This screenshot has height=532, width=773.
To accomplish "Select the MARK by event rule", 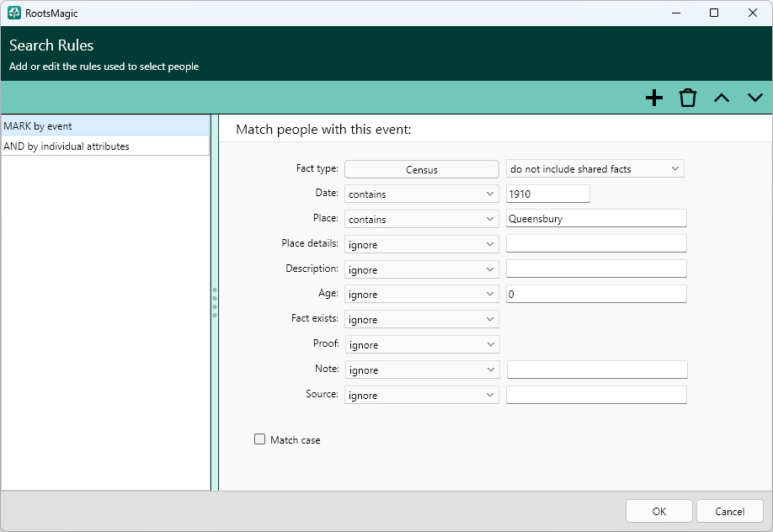I will pyautogui.click(x=105, y=125).
